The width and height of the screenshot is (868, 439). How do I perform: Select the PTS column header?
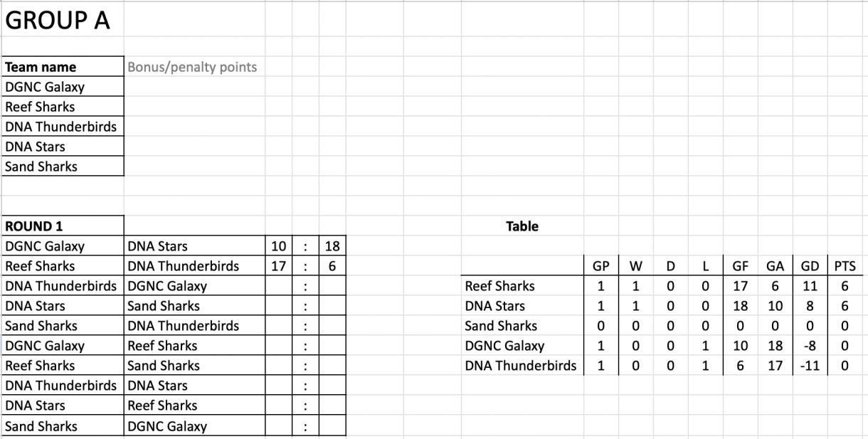(x=845, y=267)
